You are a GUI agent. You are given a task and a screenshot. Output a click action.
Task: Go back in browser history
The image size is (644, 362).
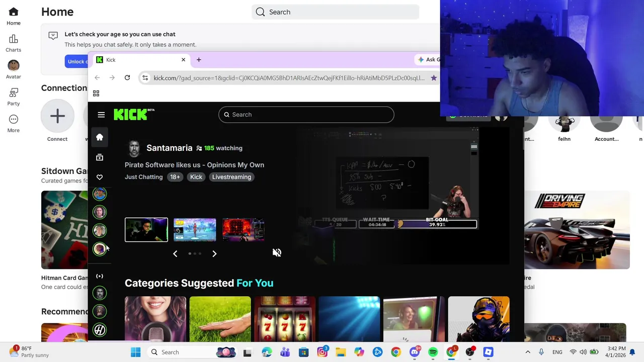pos(97,78)
